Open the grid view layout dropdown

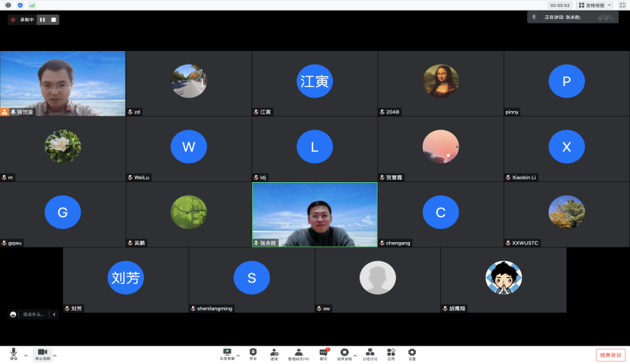tap(595, 5)
